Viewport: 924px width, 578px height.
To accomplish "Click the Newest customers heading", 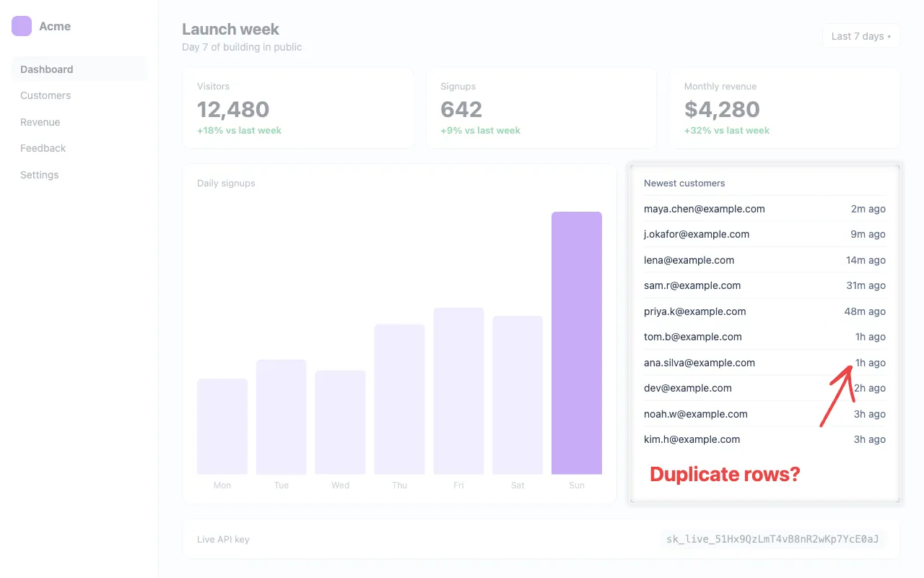I will pos(684,184).
